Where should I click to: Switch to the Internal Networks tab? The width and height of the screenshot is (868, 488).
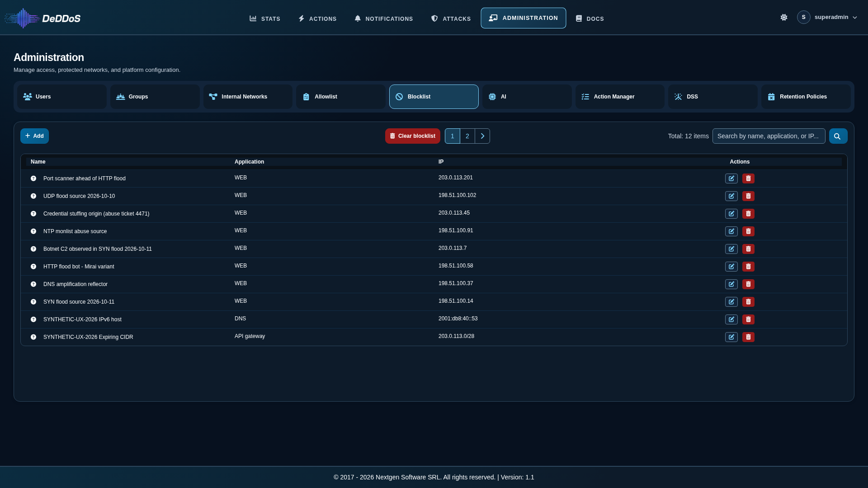click(x=248, y=97)
